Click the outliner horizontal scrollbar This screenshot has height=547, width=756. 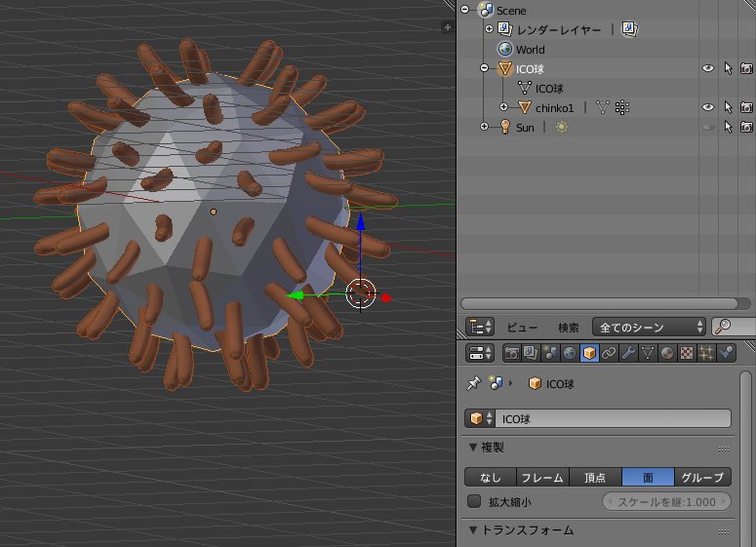[599, 303]
